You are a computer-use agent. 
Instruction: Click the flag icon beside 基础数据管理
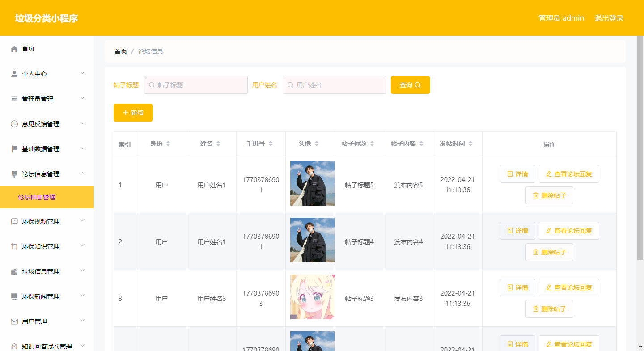pos(14,148)
